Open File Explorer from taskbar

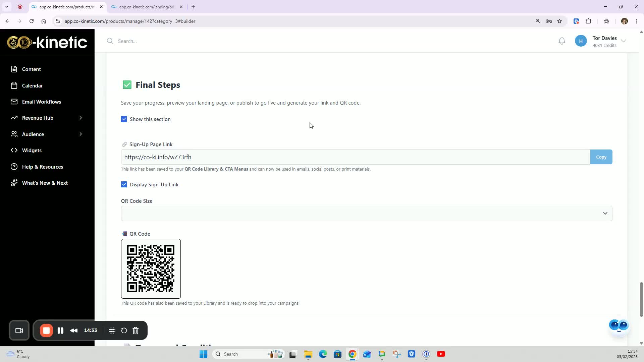click(308, 354)
